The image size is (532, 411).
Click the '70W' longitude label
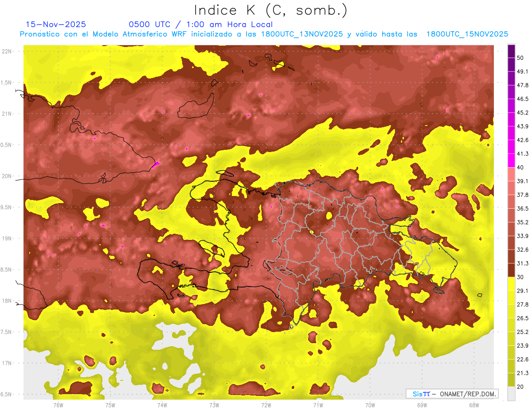click(370, 405)
